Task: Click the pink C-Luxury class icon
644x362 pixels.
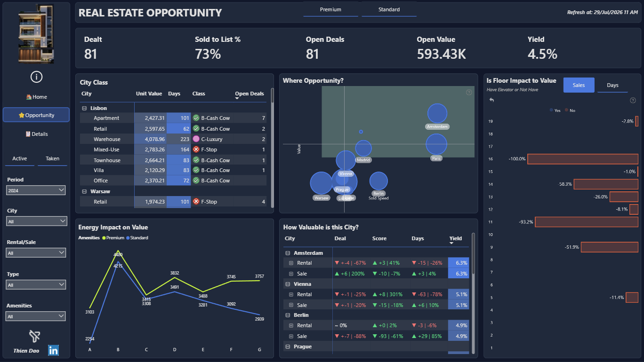Action: (196, 139)
